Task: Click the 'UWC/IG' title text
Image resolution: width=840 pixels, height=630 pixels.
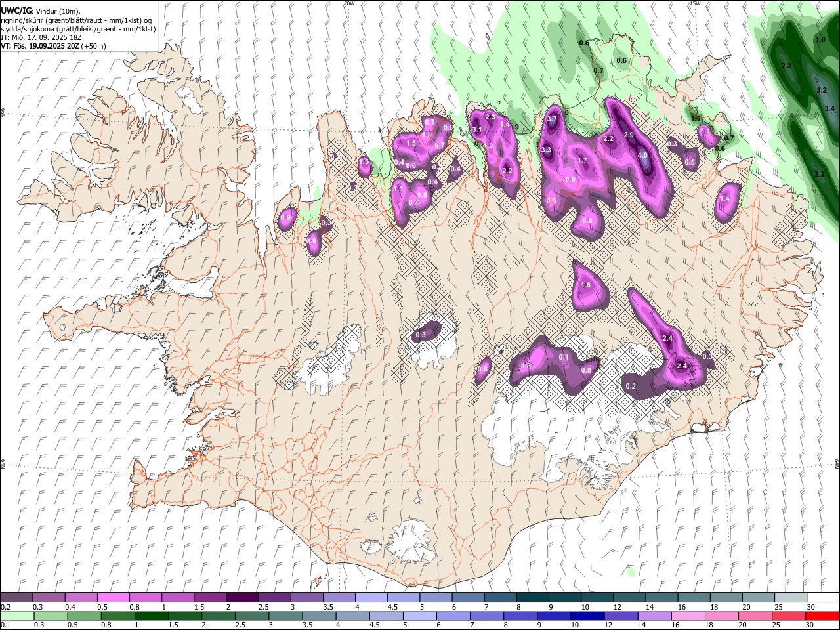Action: point(16,11)
